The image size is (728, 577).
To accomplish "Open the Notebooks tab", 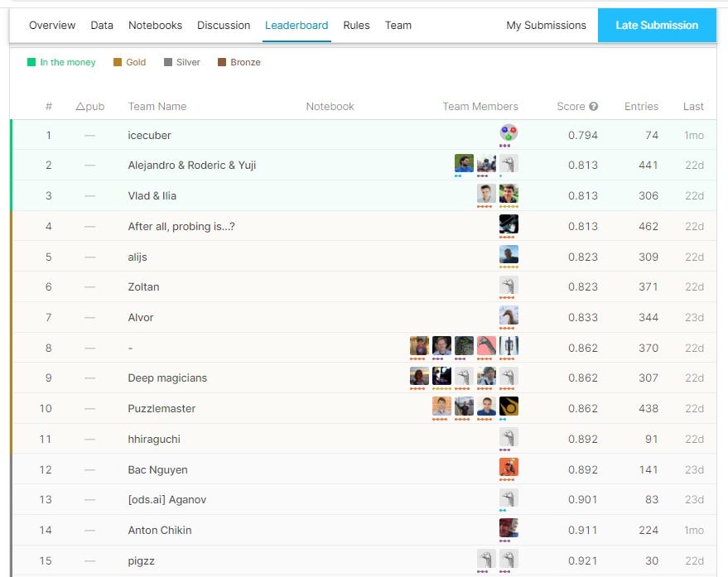I will [155, 25].
